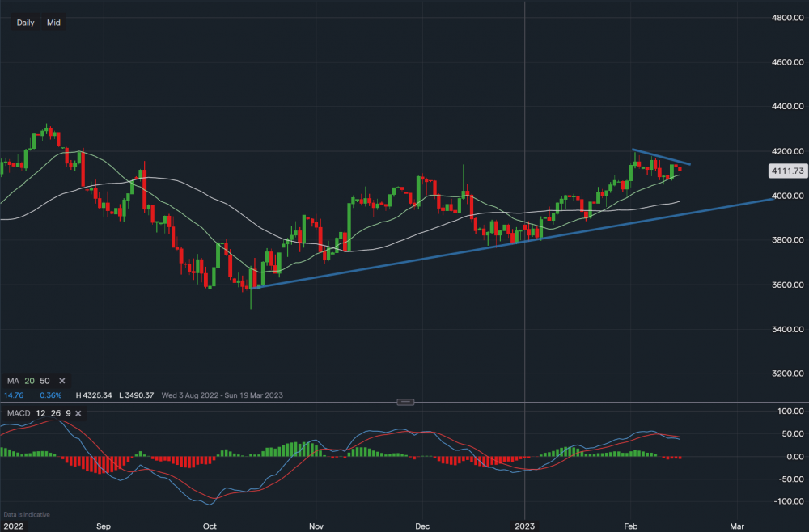Screen dimensions: 809x532
Task: Remove the MA indicator with its X icon
Action: click(63, 380)
